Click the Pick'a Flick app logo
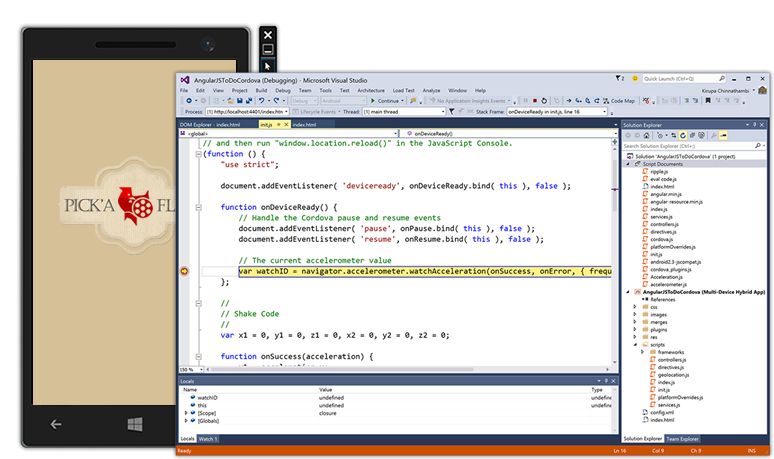774x459 pixels. pos(133,205)
